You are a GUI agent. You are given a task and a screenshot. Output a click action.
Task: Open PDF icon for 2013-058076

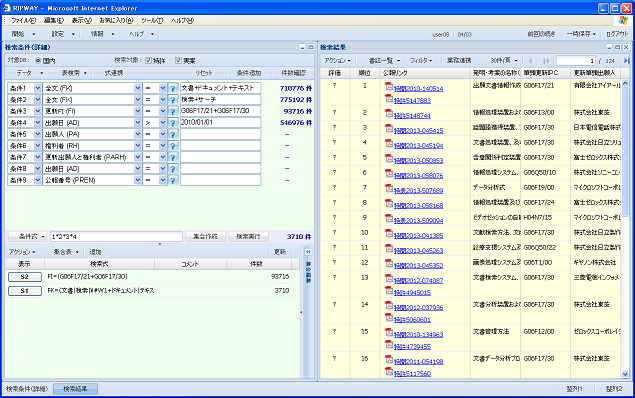(389, 174)
